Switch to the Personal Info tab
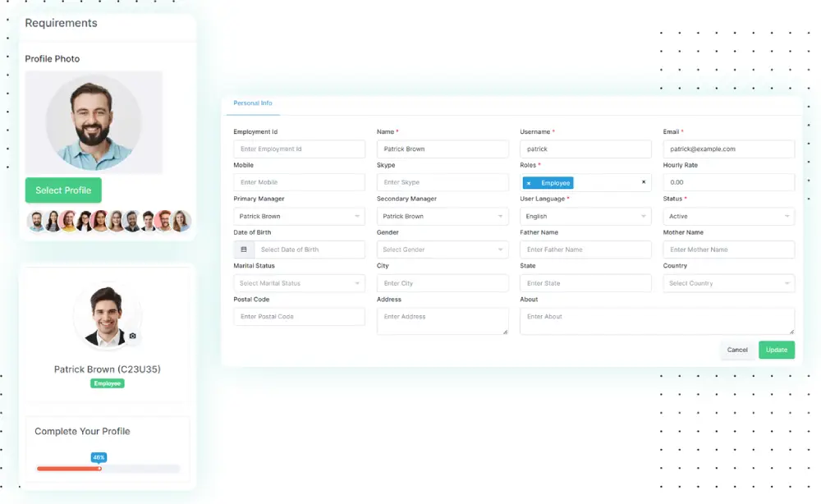 (x=253, y=103)
